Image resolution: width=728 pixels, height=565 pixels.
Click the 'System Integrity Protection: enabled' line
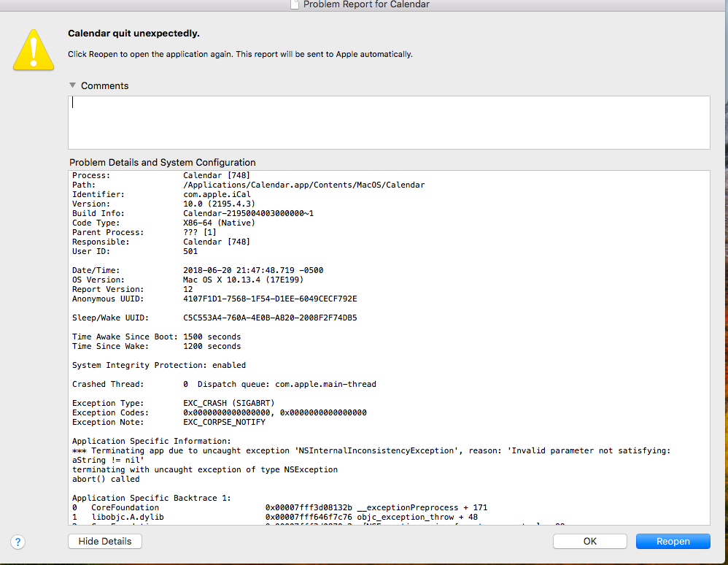pos(159,365)
